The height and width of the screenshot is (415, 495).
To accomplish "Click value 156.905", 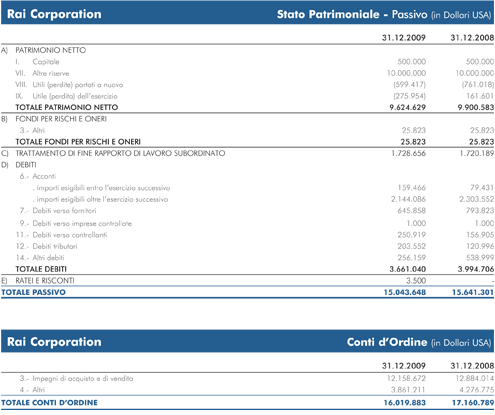I will [480, 235].
